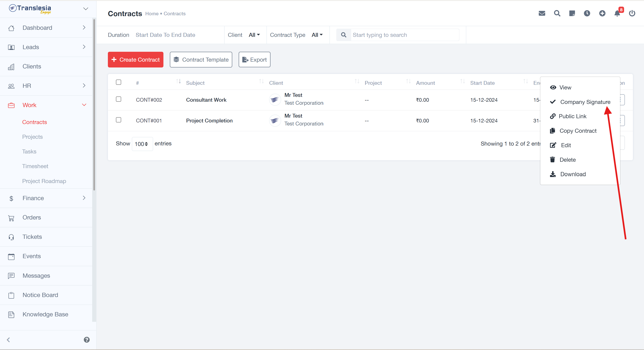The image size is (644, 350).
Task: Check the CONT#002 row checkbox
Action: click(x=119, y=99)
